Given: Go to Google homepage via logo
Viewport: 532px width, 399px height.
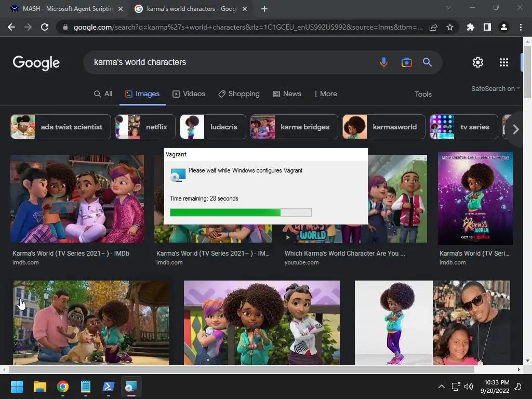Looking at the screenshot, I should click(36, 63).
